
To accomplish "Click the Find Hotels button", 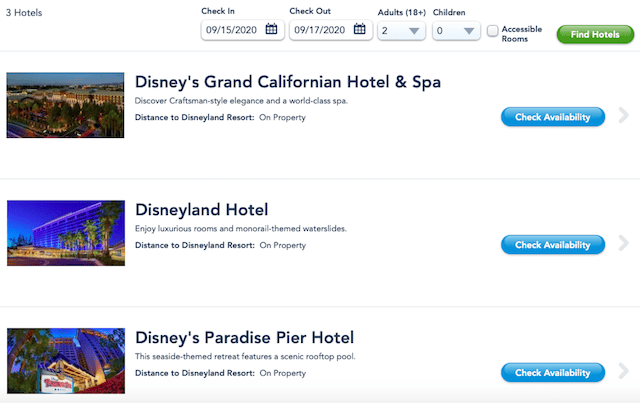I will pyautogui.click(x=595, y=34).
